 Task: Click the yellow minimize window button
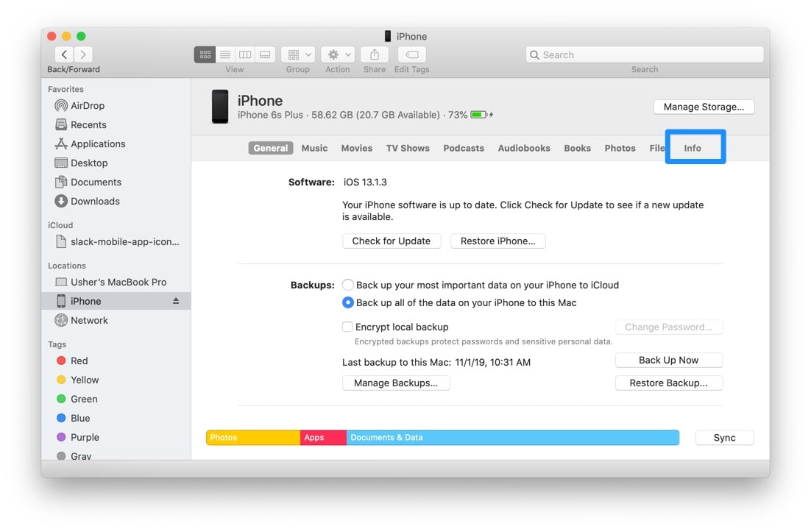(66, 36)
